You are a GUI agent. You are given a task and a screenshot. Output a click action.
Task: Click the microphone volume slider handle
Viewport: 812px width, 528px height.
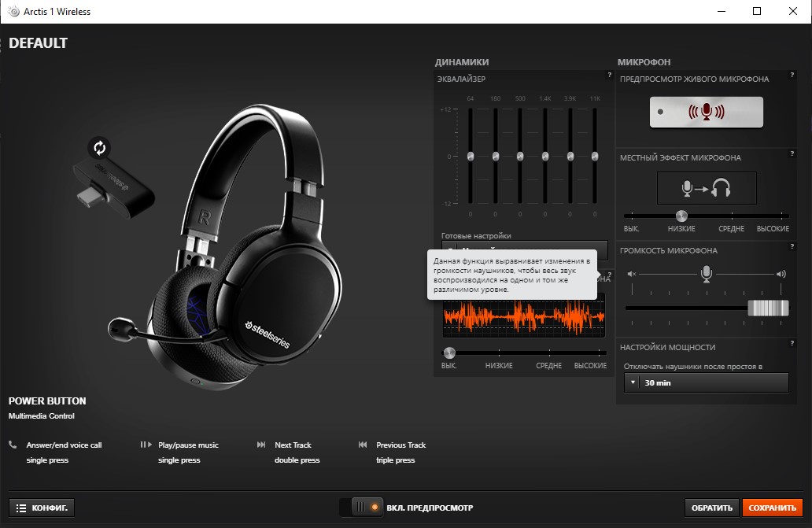[x=768, y=308]
